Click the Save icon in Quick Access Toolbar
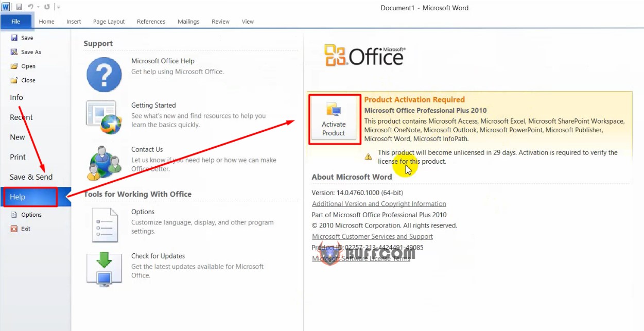Viewport: 644px width, 331px height. 19,7
